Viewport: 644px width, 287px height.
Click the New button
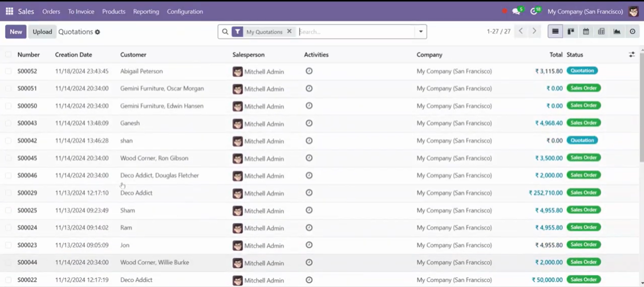pyautogui.click(x=16, y=31)
